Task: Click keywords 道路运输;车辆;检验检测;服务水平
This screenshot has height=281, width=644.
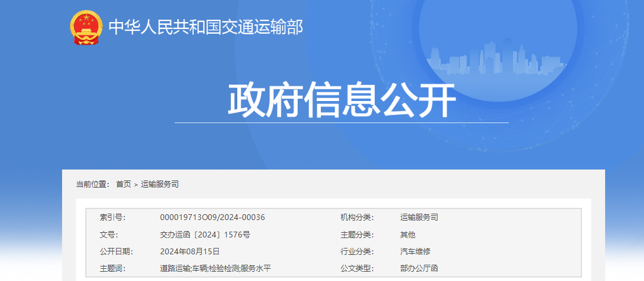Action: pos(215,268)
